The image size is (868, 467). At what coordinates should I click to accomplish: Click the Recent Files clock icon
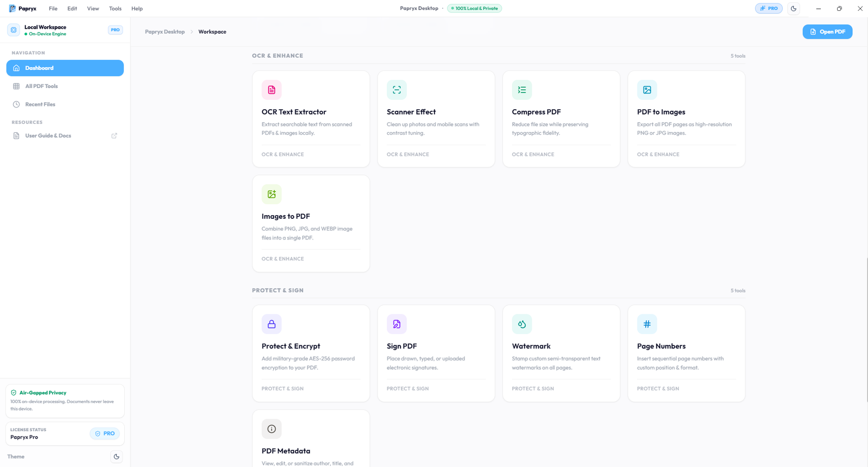click(x=16, y=104)
